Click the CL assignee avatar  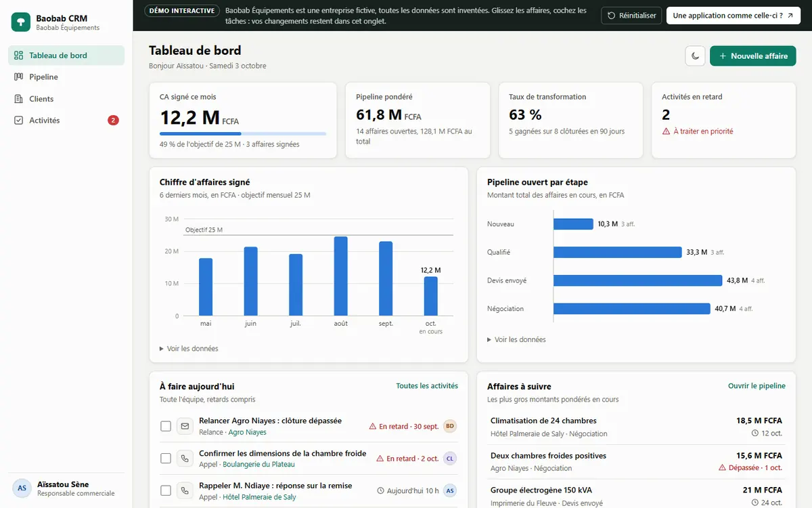tap(450, 459)
